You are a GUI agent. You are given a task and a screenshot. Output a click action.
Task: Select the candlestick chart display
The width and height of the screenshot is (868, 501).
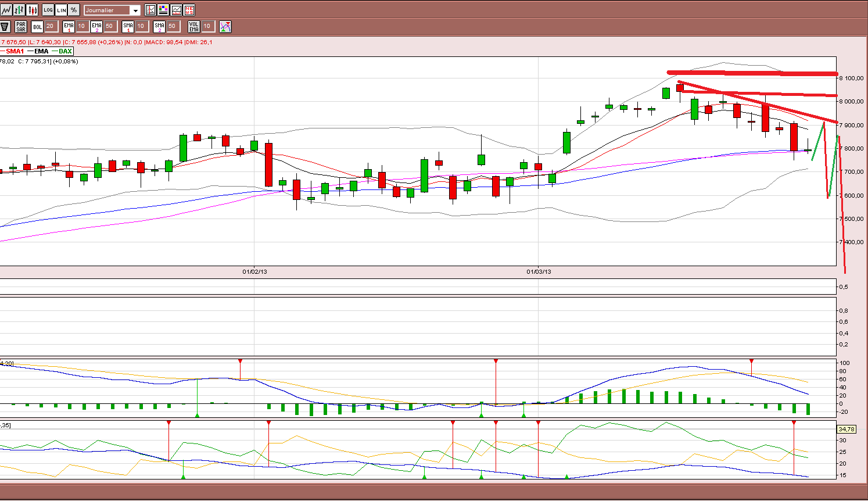(x=33, y=10)
